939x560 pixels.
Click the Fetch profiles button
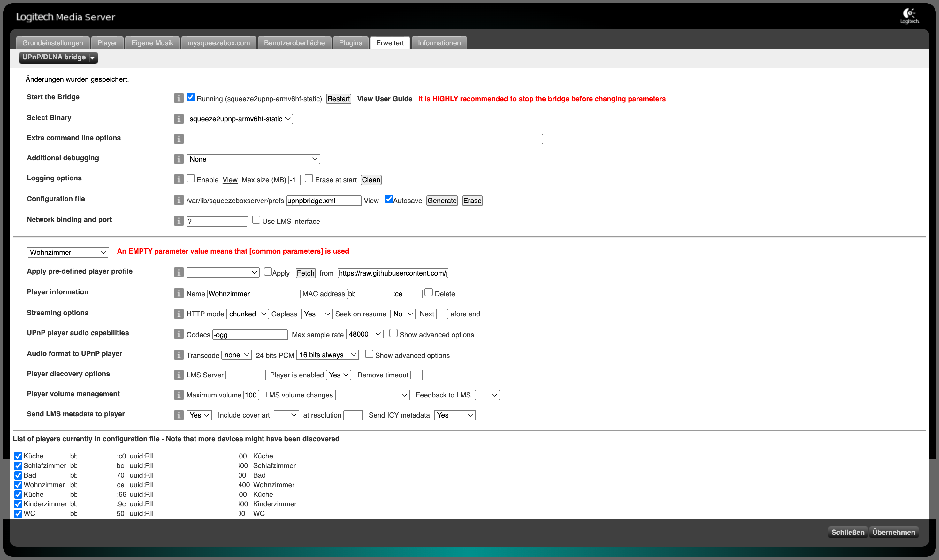[x=305, y=273]
